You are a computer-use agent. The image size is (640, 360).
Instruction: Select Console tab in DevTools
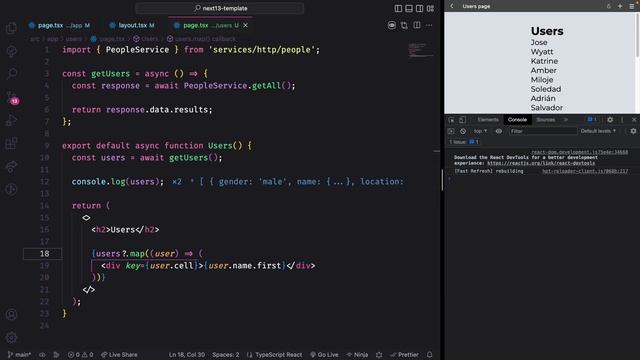point(517,120)
